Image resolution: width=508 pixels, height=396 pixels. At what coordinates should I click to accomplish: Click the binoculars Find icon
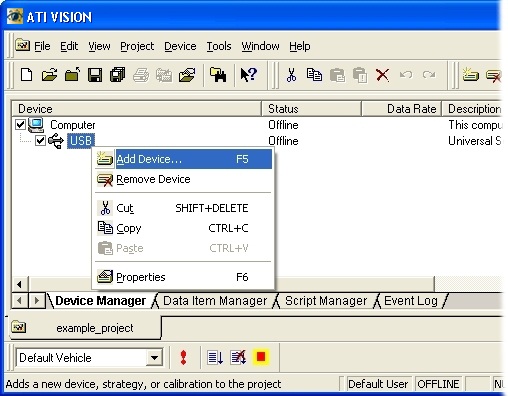click(x=218, y=75)
